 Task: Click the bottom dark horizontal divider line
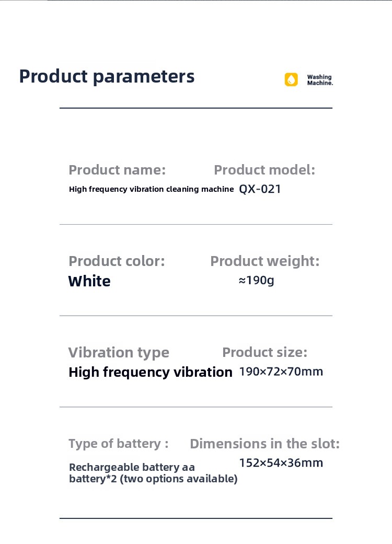coord(196,518)
